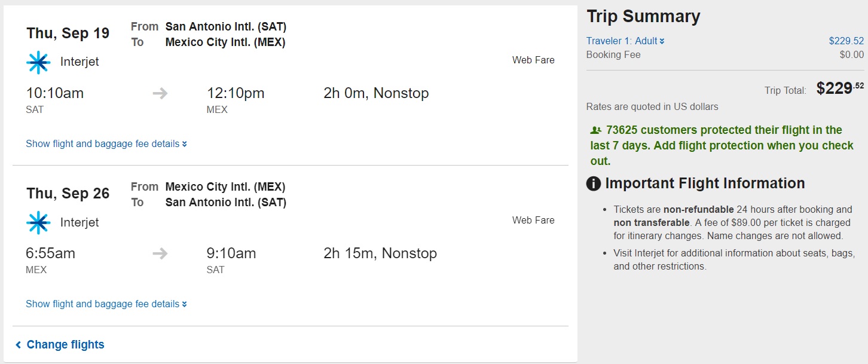The image size is (868, 364).
Task: Expand baggage fee details for the MEX to SAT flight
Action: tap(106, 304)
